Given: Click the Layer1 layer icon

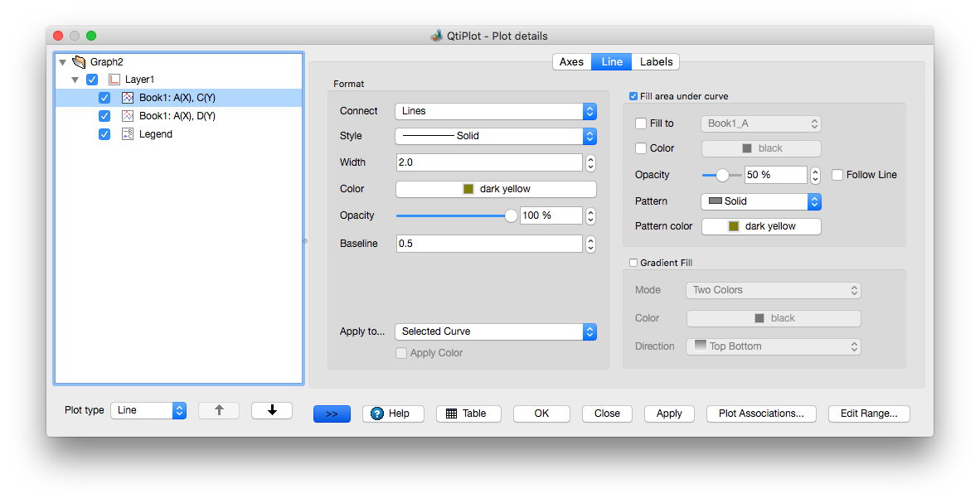Looking at the screenshot, I should (114, 80).
